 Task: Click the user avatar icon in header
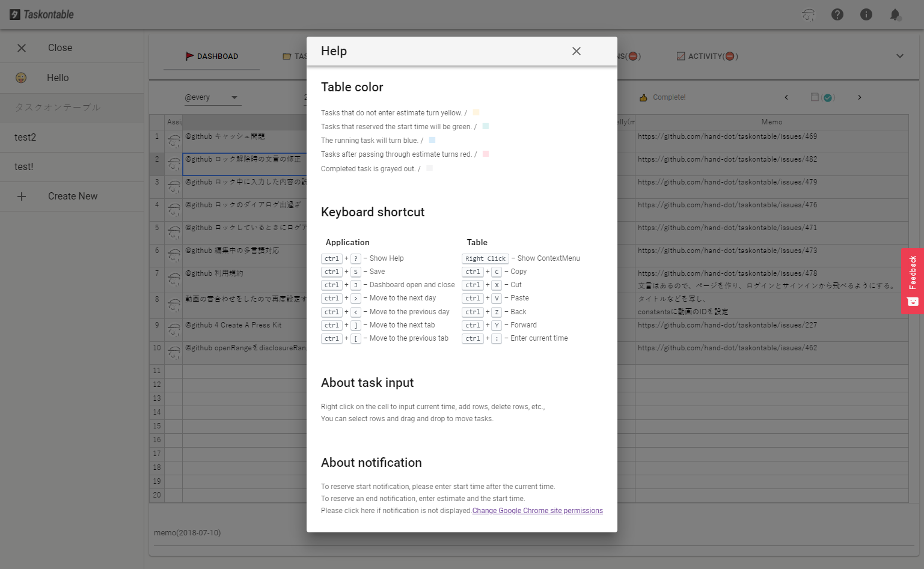click(809, 14)
